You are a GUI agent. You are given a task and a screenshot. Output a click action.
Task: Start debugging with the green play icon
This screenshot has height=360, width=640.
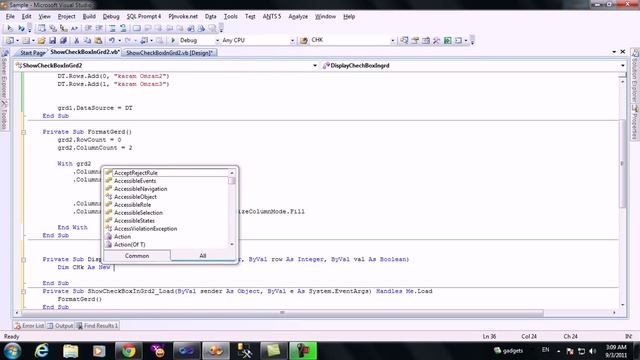173,40
